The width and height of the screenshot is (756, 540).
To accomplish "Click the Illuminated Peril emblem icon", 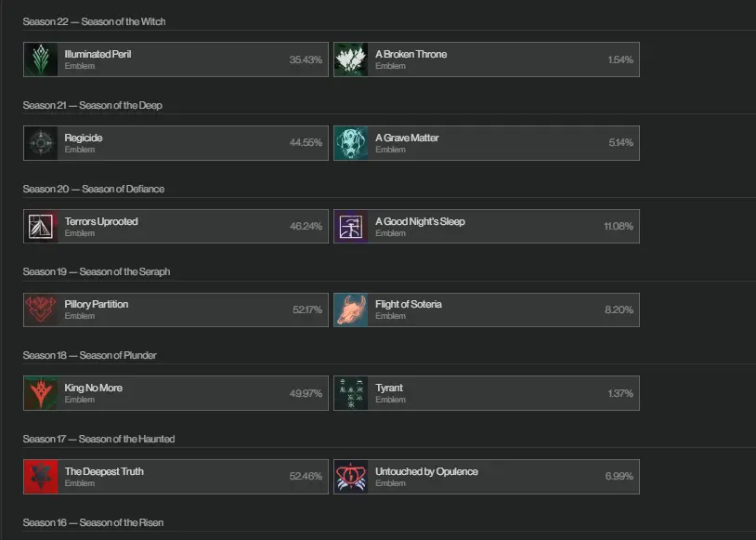I will coord(41,59).
